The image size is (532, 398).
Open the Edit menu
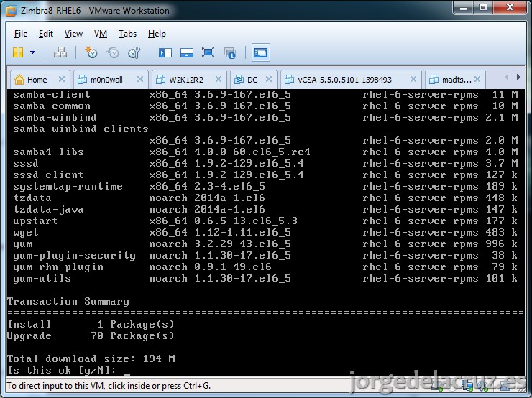46,34
